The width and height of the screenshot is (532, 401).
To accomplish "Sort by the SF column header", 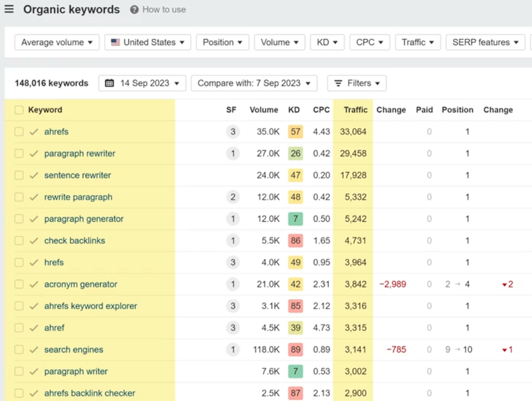I will tap(231, 110).
